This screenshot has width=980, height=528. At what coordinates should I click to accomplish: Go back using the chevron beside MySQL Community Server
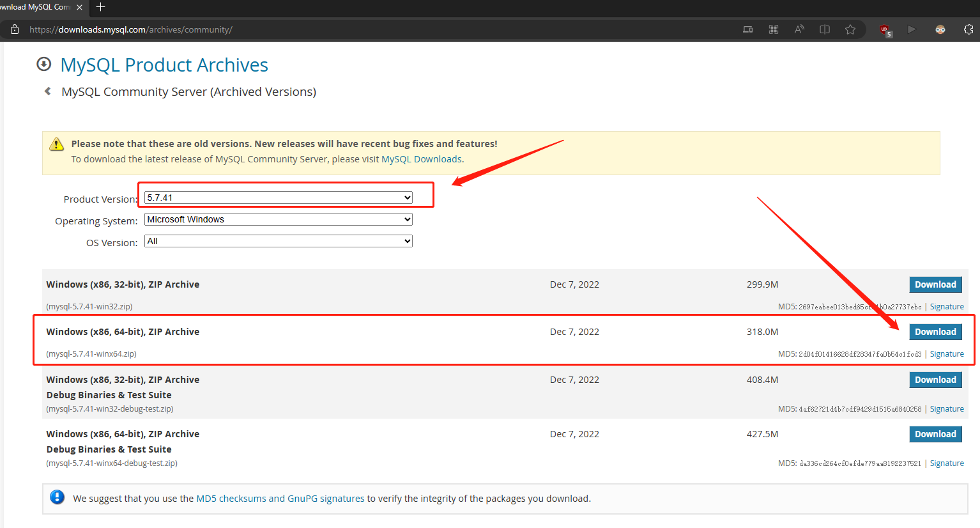point(48,91)
